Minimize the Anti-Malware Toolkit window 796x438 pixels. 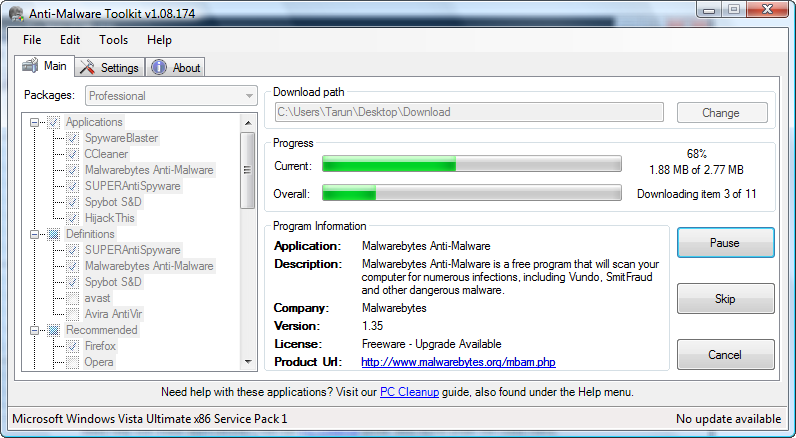(710, 9)
